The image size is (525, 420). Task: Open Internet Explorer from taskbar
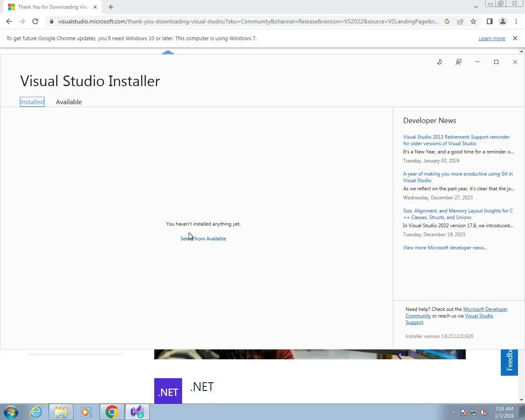36,412
